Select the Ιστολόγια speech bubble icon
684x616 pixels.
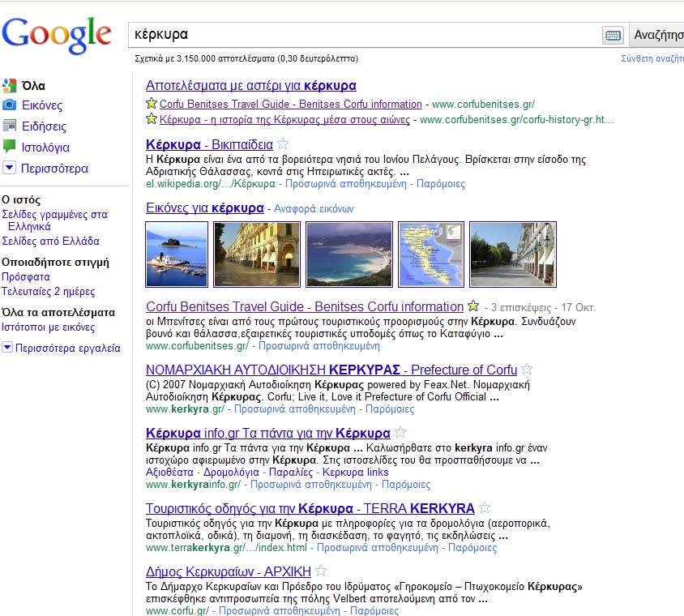pyautogui.click(x=9, y=146)
